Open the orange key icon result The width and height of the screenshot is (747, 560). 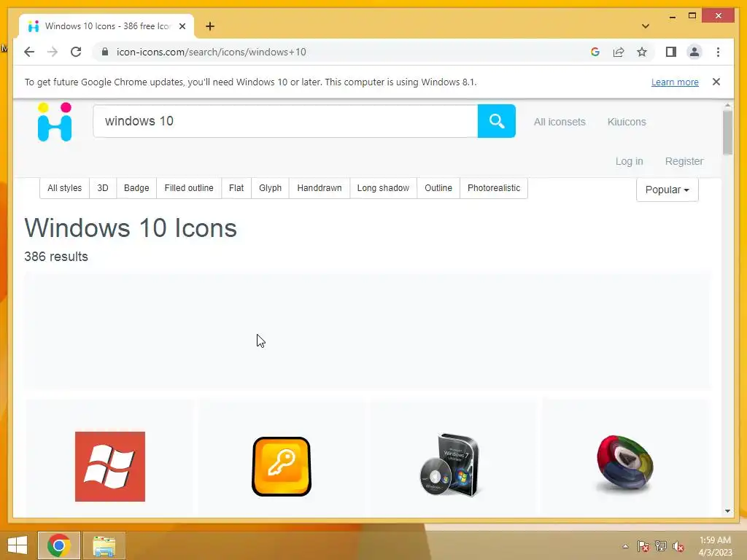(282, 467)
